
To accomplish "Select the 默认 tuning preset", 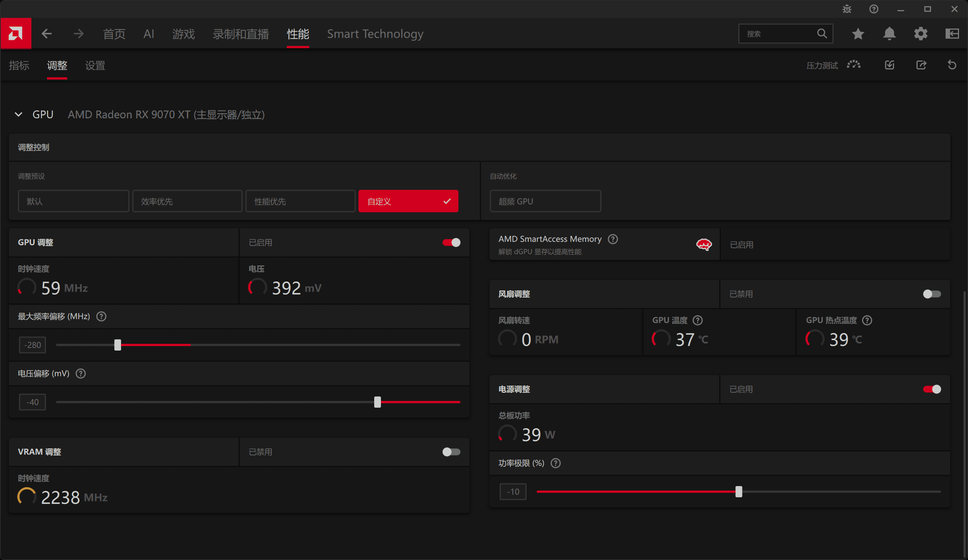I will click(73, 201).
